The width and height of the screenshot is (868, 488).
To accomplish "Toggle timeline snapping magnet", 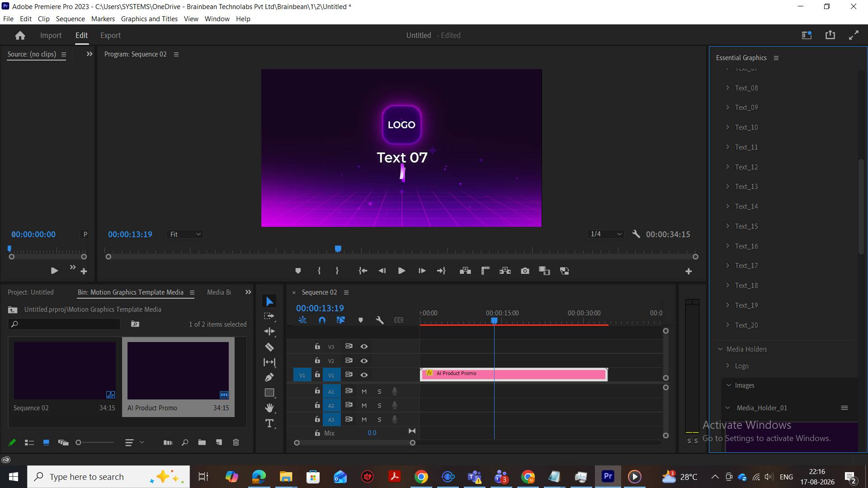I will (322, 320).
